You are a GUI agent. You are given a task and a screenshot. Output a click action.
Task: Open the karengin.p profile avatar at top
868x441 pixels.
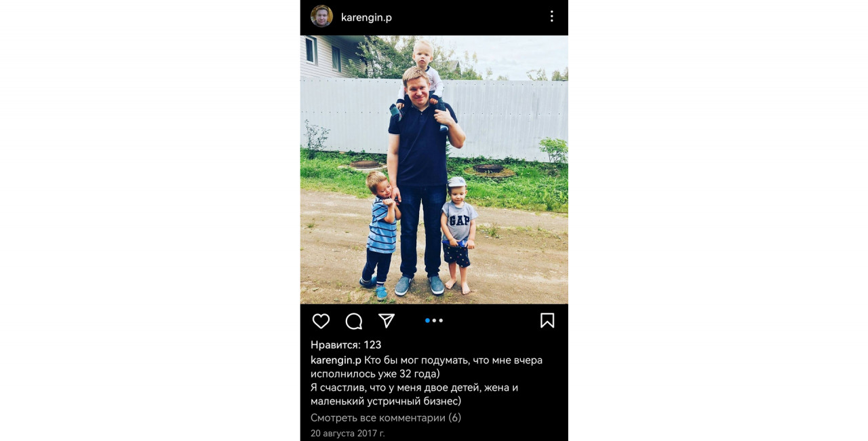pyautogui.click(x=321, y=16)
